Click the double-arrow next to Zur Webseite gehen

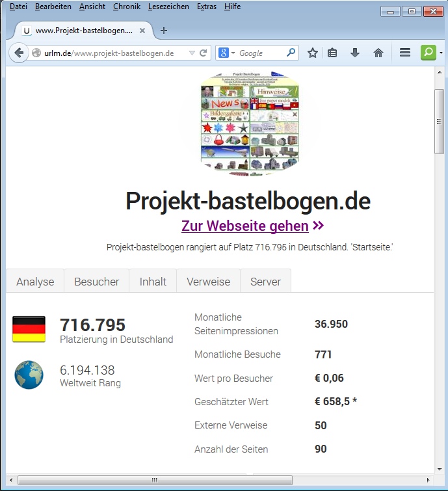click(x=319, y=225)
